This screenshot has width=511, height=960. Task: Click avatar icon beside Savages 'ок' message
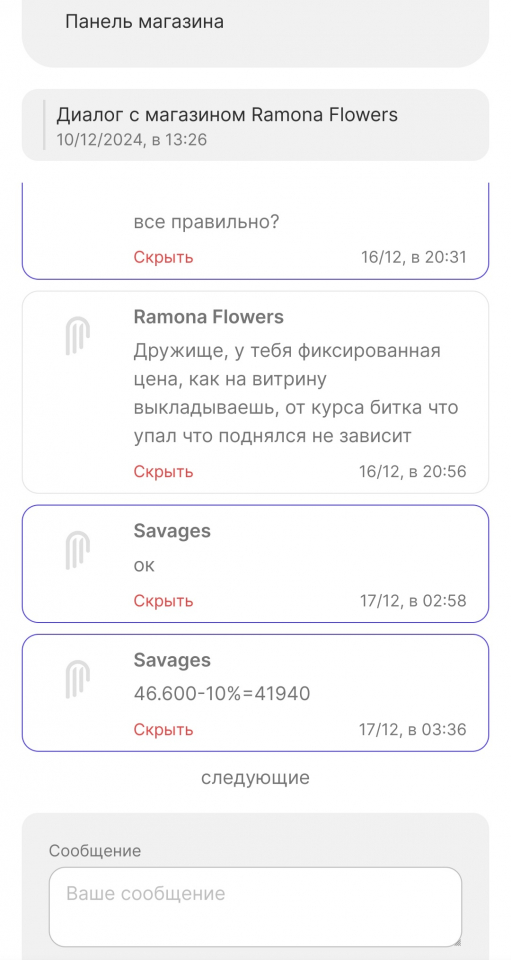(78, 550)
